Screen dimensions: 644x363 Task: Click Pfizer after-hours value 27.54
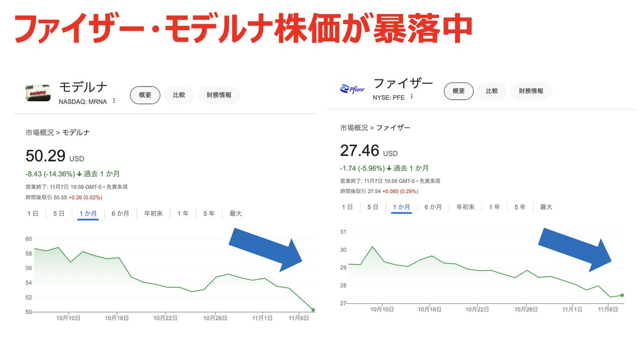pos(374,191)
